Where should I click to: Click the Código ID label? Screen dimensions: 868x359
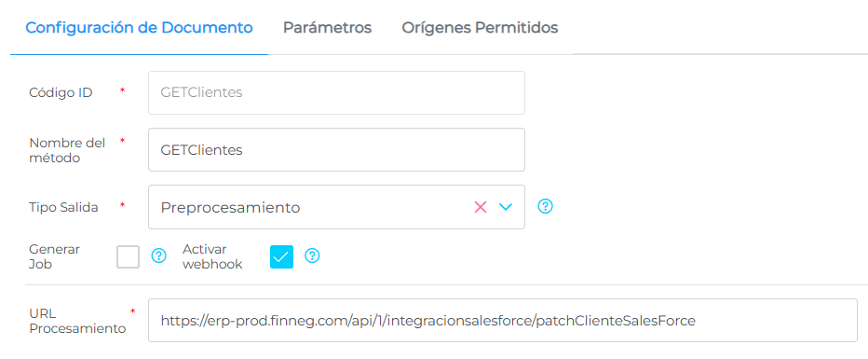pyautogui.click(x=61, y=92)
